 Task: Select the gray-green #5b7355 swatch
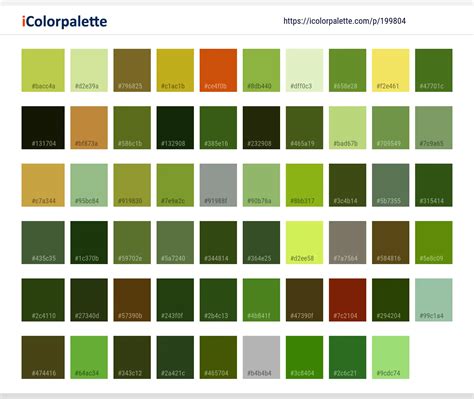click(x=391, y=185)
